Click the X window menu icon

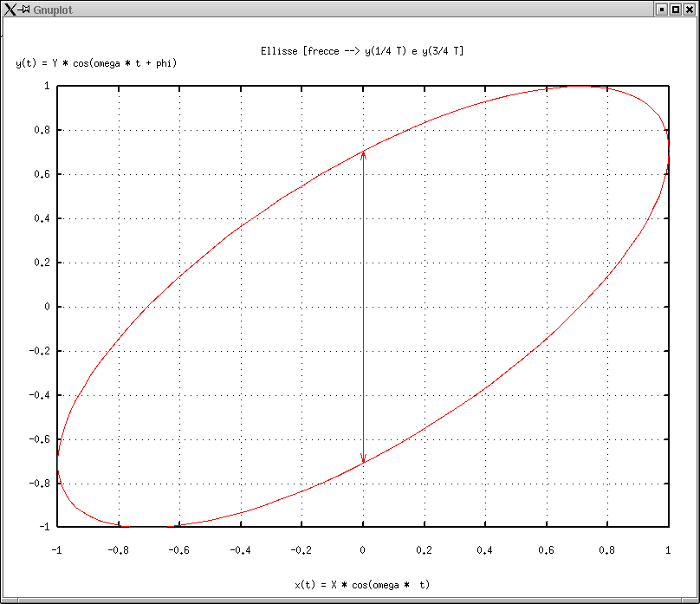tap(10, 10)
